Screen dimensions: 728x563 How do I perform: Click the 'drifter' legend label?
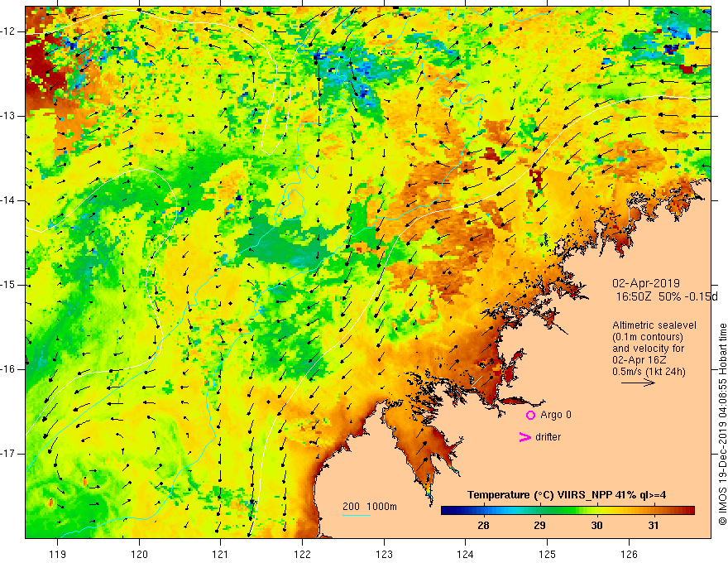548,437
